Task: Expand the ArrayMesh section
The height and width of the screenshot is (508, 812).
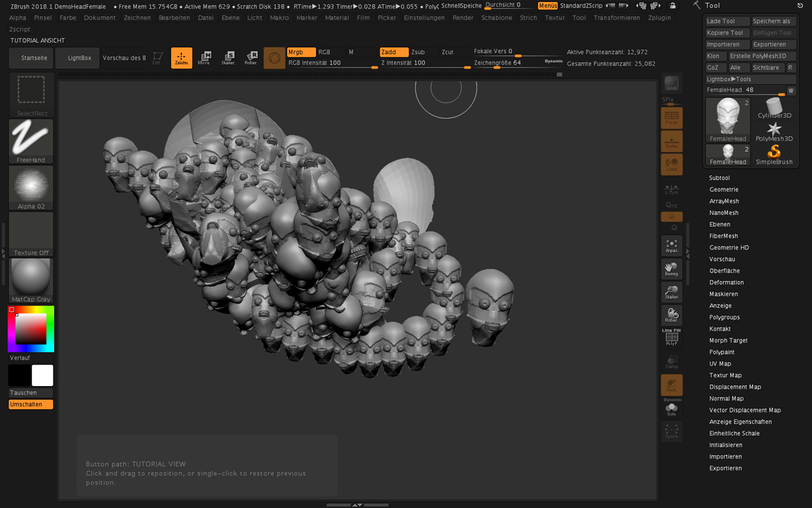Action: point(724,201)
